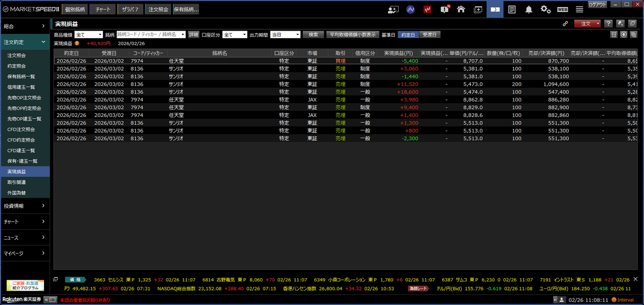Click the copy icon above table
The width and height of the screenshot is (644, 305).
(633, 34)
